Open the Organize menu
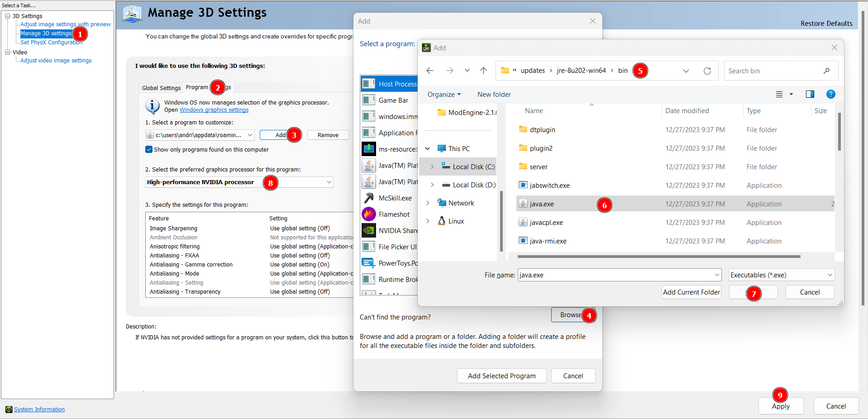Image resolution: width=868 pixels, height=419 pixels. click(x=444, y=94)
